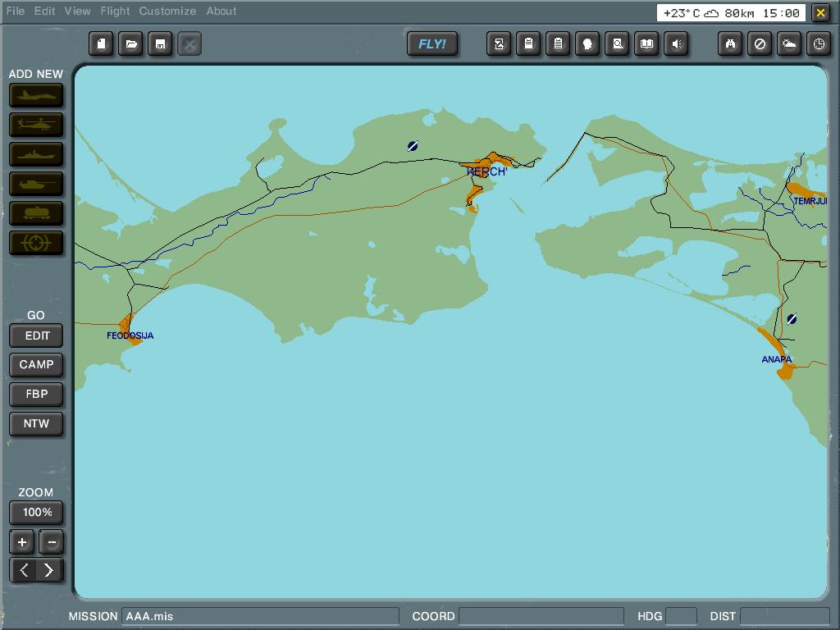Select the airfield marker near Kerch
Screen dimensions: 840x630
413,146
